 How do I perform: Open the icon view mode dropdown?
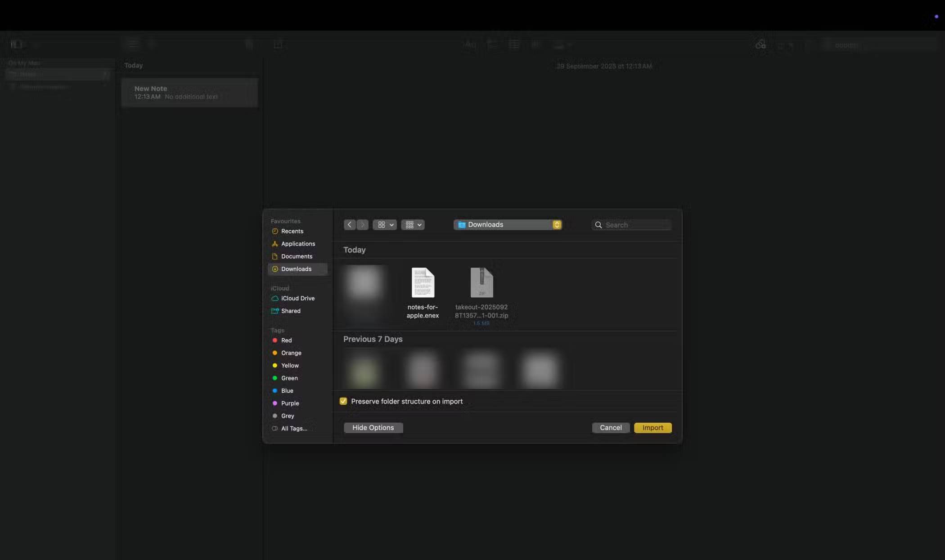(385, 224)
